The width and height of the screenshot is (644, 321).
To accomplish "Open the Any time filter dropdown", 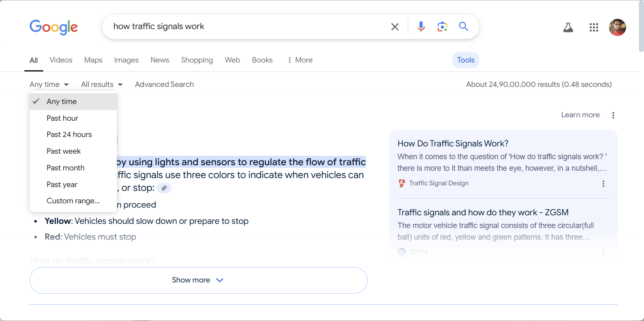I will pos(49,84).
